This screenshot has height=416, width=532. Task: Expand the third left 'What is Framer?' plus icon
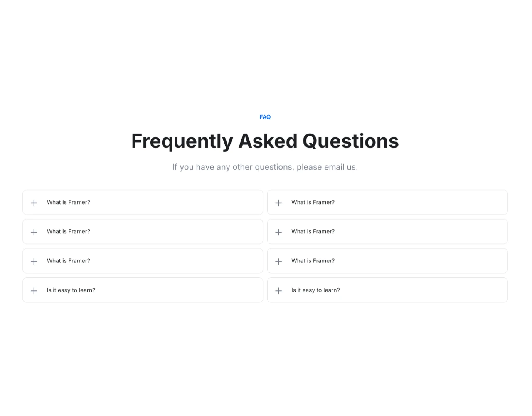34,261
